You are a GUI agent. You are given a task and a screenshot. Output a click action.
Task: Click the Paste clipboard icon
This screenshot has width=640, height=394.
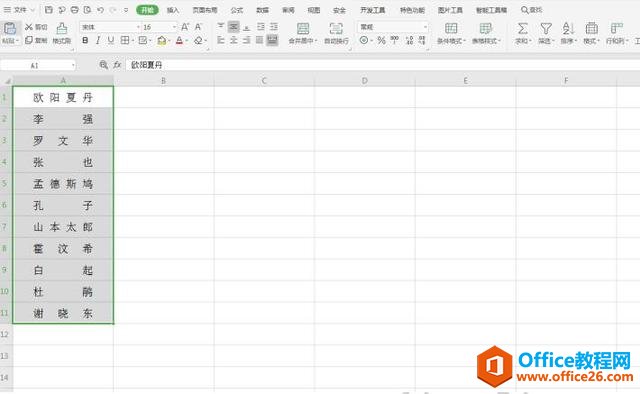10,28
